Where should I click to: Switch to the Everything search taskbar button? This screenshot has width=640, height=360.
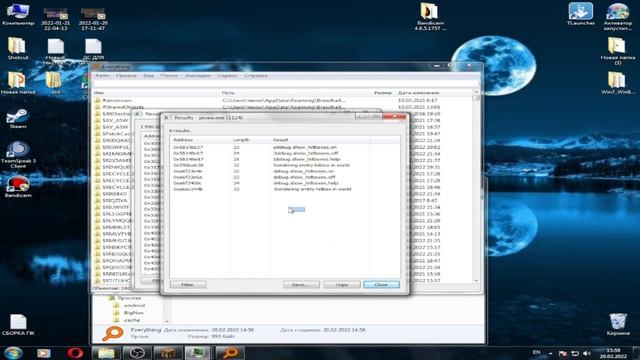[230, 353]
